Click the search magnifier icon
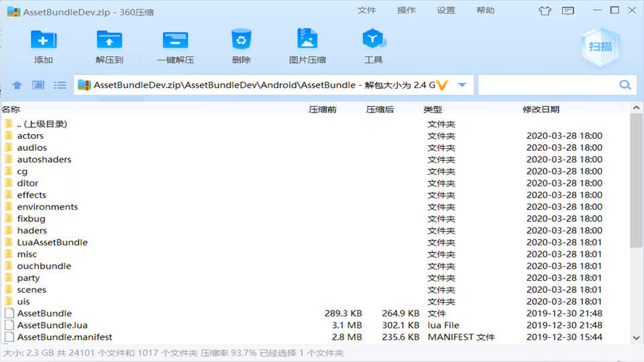This screenshot has width=644, height=362. coord(625,85)
